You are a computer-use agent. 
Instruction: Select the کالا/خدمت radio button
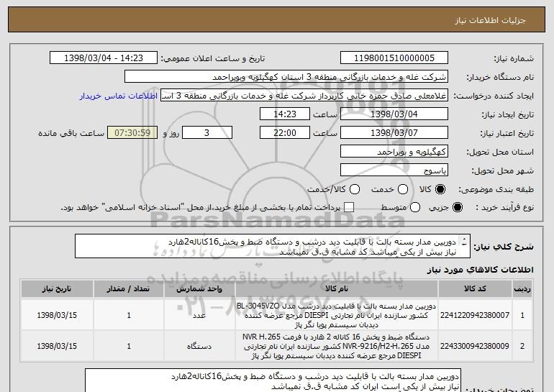pos(355,189)
